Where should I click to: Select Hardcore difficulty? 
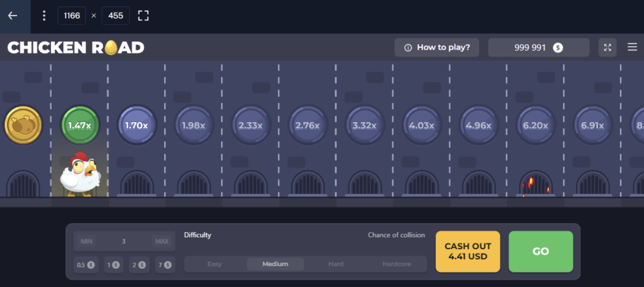tap(396, 264)
